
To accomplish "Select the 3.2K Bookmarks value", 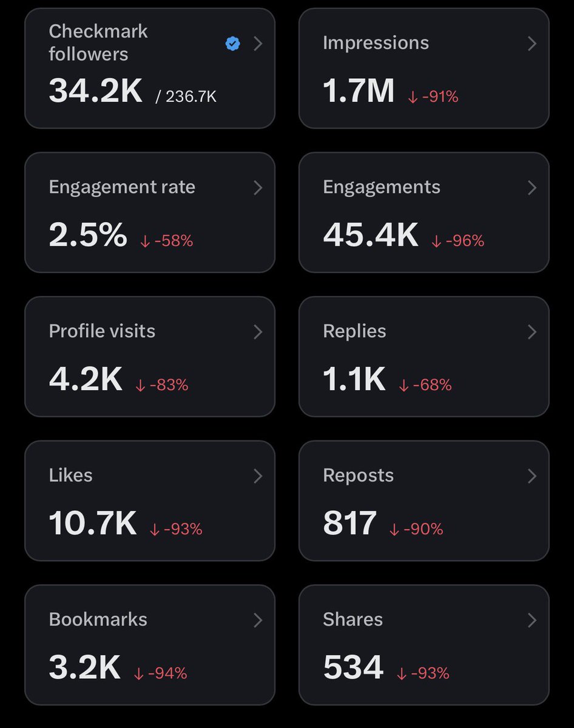I will [x=84, y=667].
